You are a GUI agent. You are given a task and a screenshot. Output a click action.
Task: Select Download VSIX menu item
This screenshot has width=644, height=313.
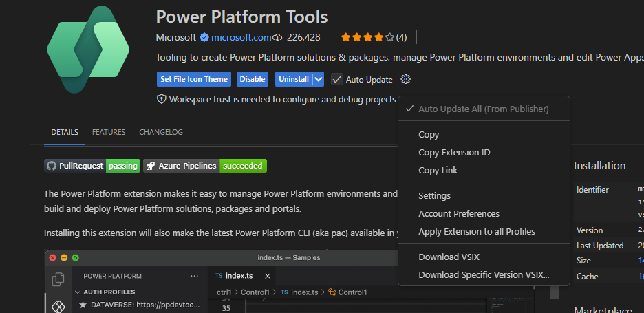pos(484,257)
